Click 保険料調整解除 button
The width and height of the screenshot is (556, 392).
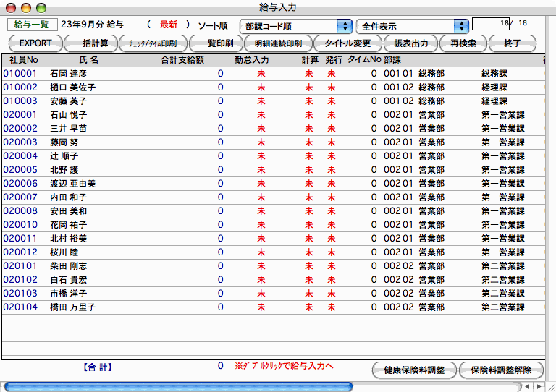click(x=500, y=370)
